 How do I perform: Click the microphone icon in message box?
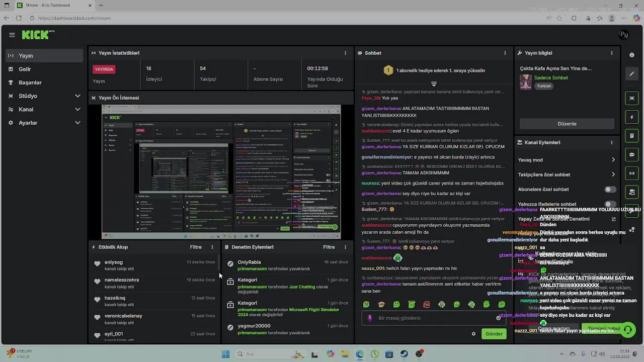pos(370,318)
